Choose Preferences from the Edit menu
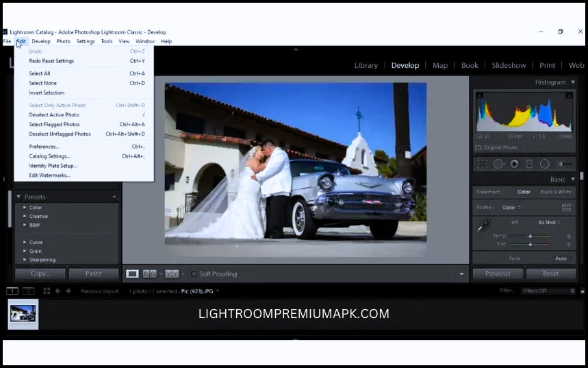Screen dimensions: 588x368 (44, 147)
